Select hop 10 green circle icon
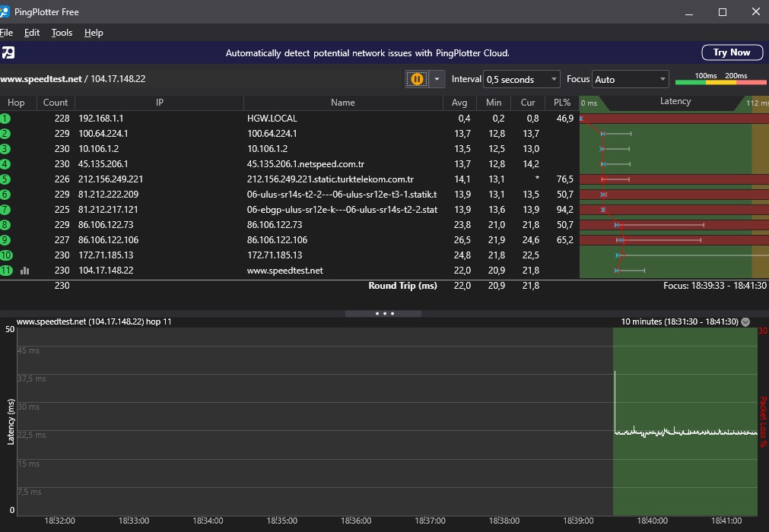Viewport: 769px width, 532px height. pyautogui.click(x=6, y=255)
